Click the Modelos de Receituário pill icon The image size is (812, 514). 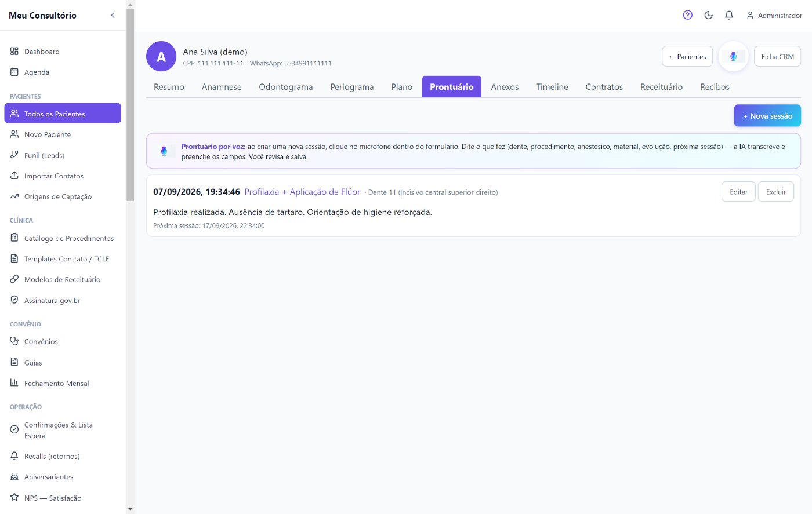(x=14, y=279)
